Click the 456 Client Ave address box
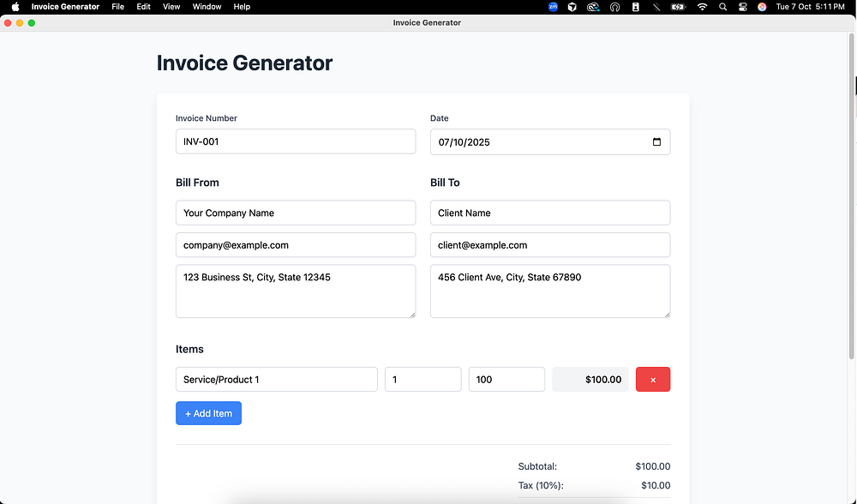The height and width of the screenshot is (504, 857). [x=550, y=291]
